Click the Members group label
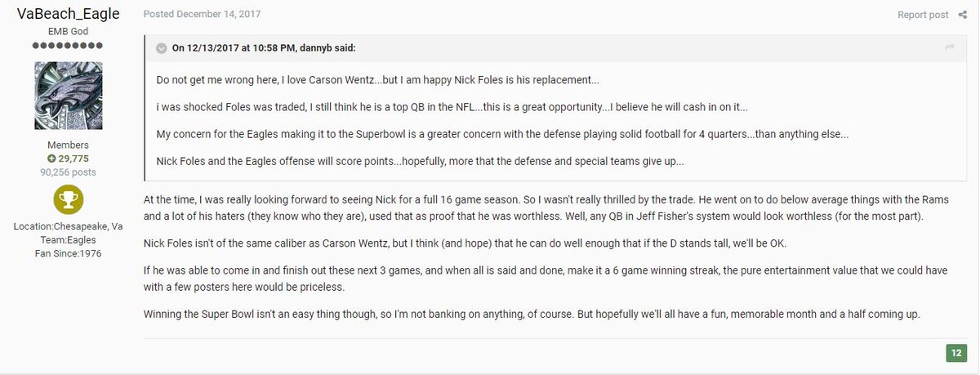This screenshot has height=375, width=980. coord(69,145)
